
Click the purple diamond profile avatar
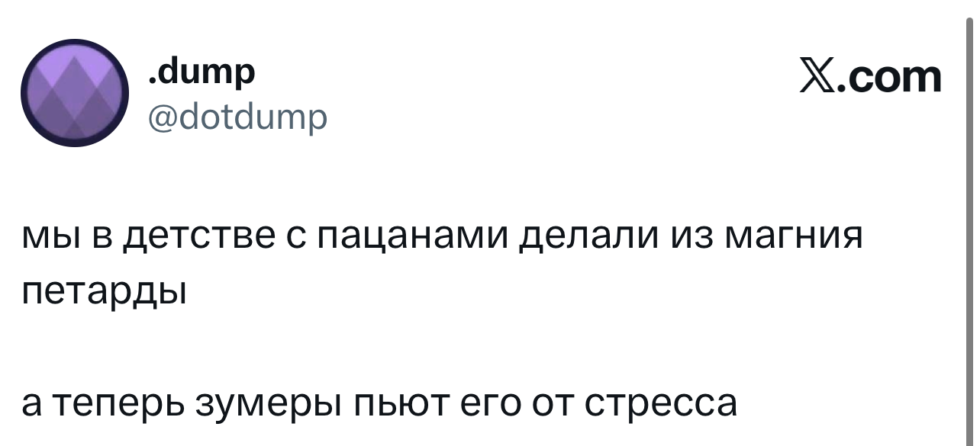(x=73, y=93)
